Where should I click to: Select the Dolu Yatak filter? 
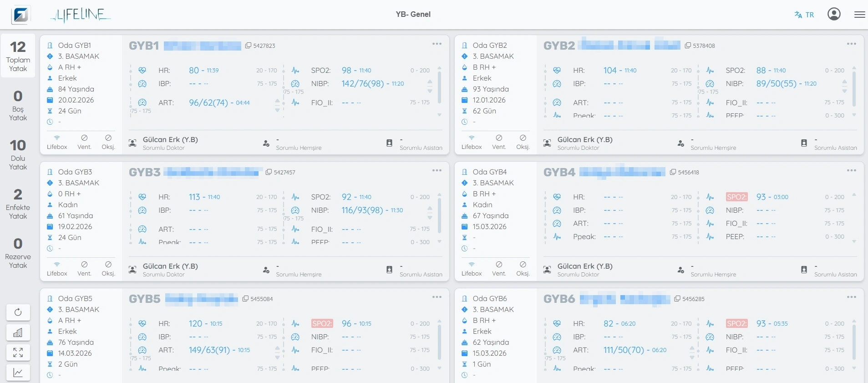pyautogui.click(x=18, y=154)
